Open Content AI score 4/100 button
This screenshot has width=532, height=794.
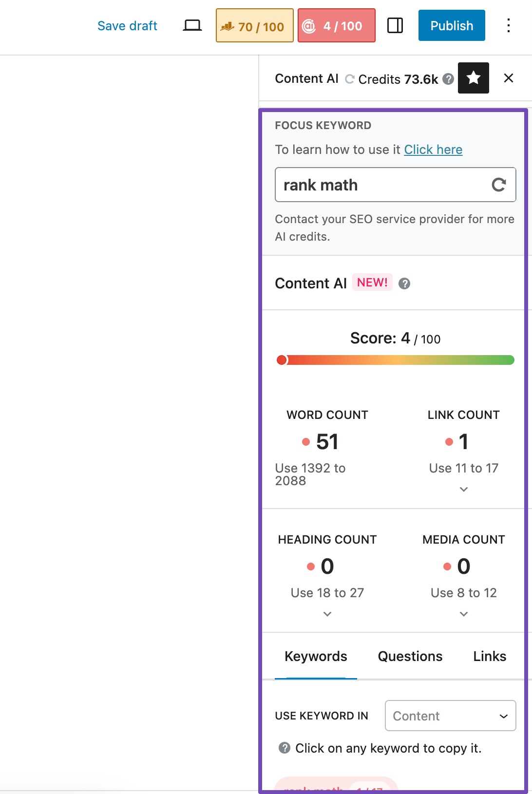pyautogui.click(x=336, y=26)
